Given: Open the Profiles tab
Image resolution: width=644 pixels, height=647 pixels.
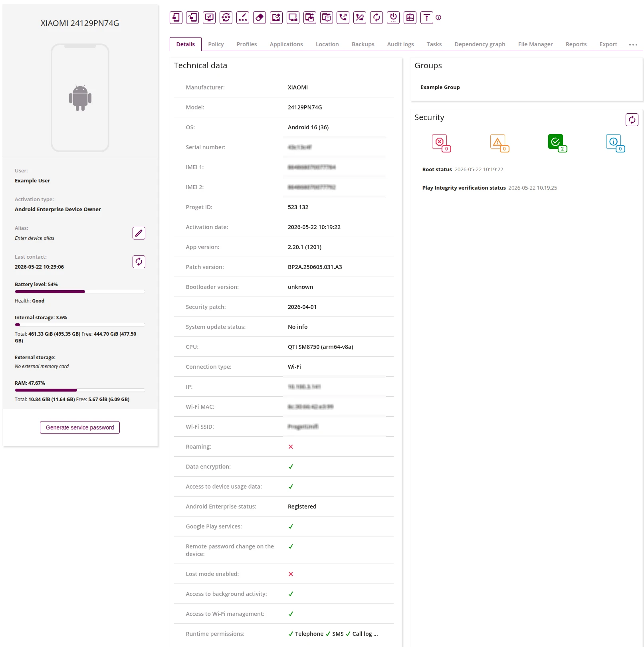Looking at the screenshot, I should point(247,44).
